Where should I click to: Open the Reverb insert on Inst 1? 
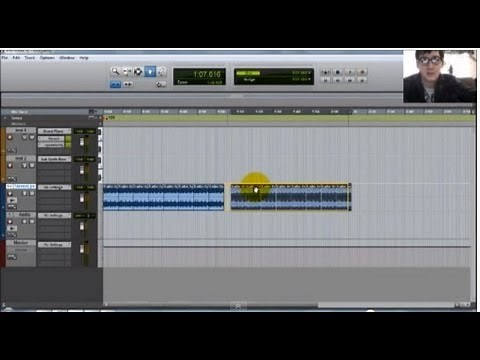click(52, 138)
